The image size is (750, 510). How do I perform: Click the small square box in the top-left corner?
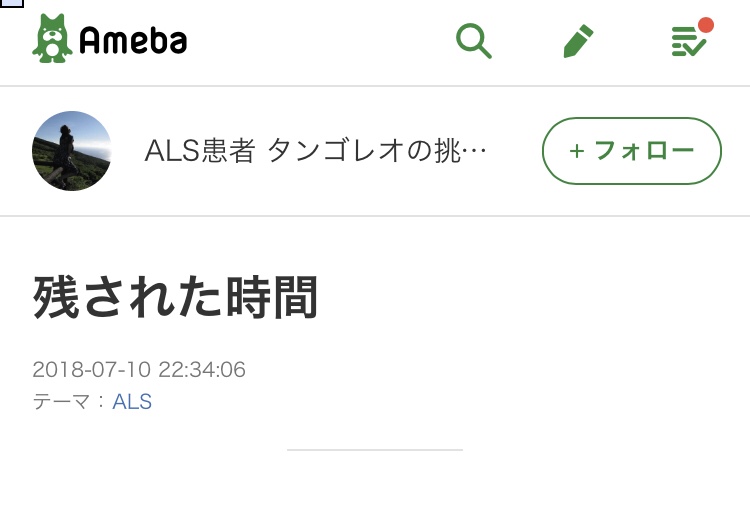pyautogui.click(x=11, y=3)
